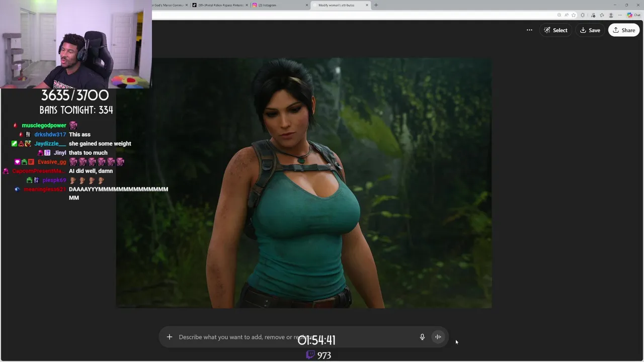Click the Twitch logo next to 973
This screenshot has width=644, height=362.
pyautogui.click(x=310, y=355)
